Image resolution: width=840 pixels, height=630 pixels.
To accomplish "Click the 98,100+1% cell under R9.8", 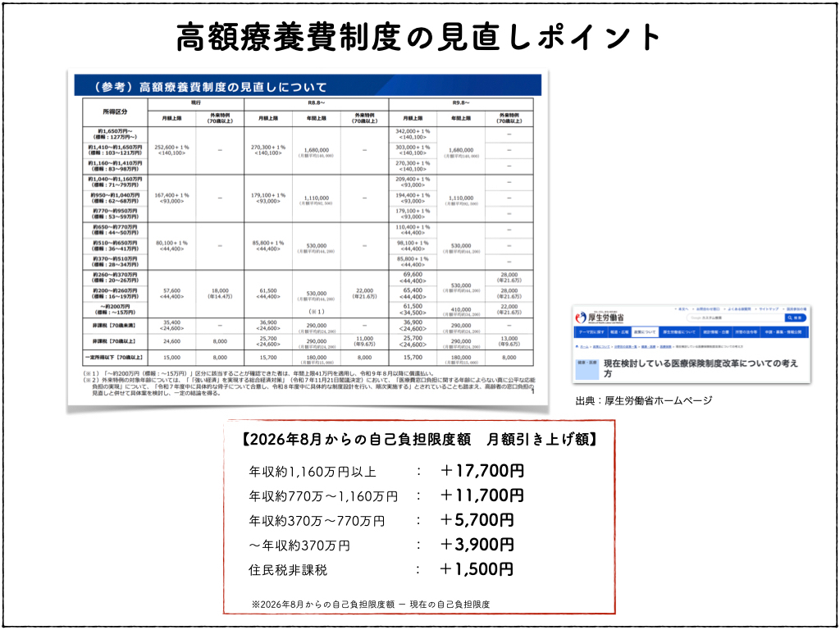I will click(413, 246).
